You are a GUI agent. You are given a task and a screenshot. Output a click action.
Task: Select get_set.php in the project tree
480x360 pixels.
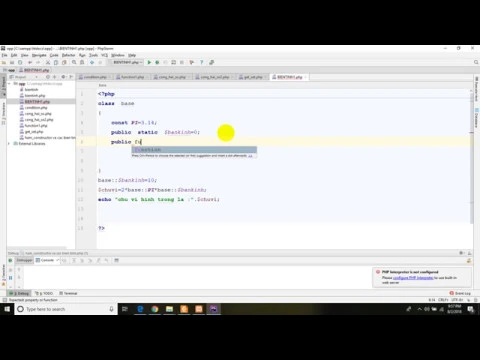pos(32,132)
